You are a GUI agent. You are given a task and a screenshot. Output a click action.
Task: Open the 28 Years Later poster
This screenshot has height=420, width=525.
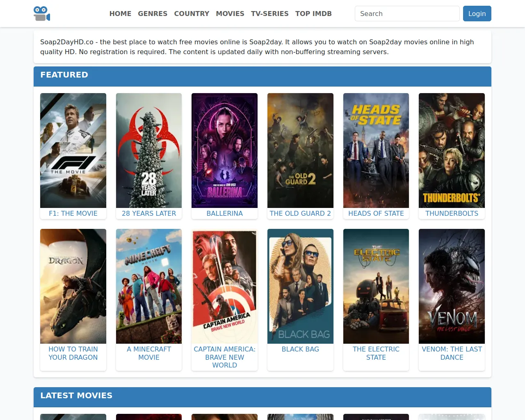(x=149, y=151)
